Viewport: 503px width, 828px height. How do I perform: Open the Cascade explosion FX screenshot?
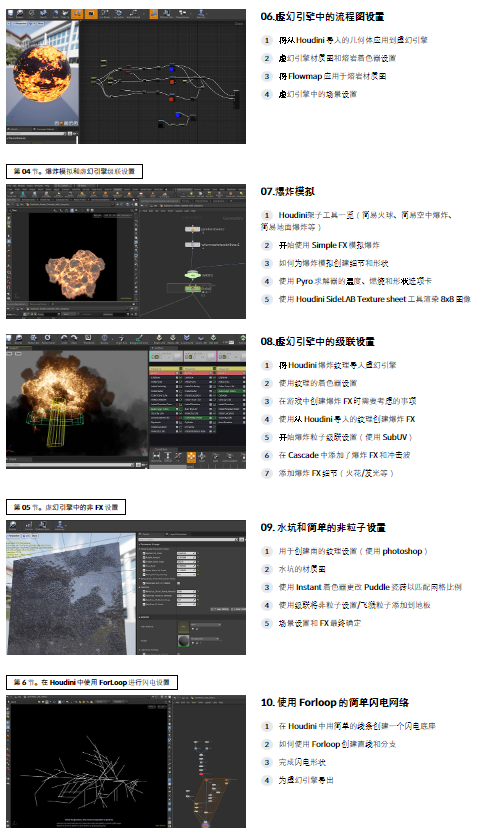(126, 401)
